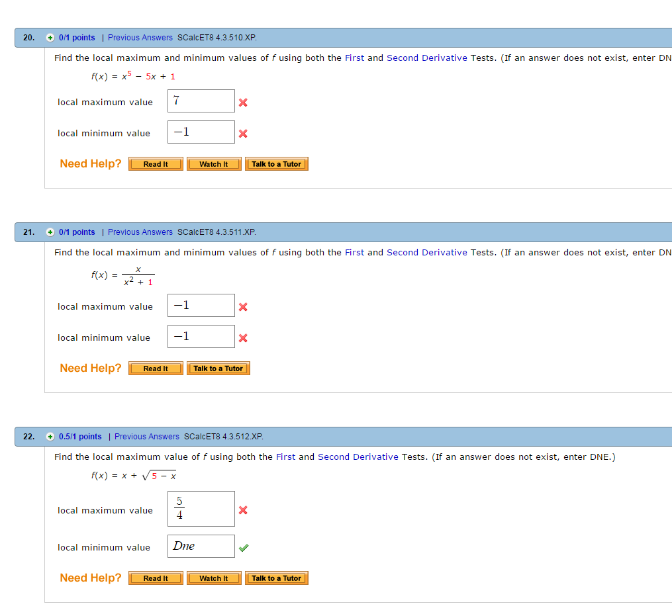Screen dimensions: 672x616
Task: Click Read It for question 20
Action: coord(156,163)
